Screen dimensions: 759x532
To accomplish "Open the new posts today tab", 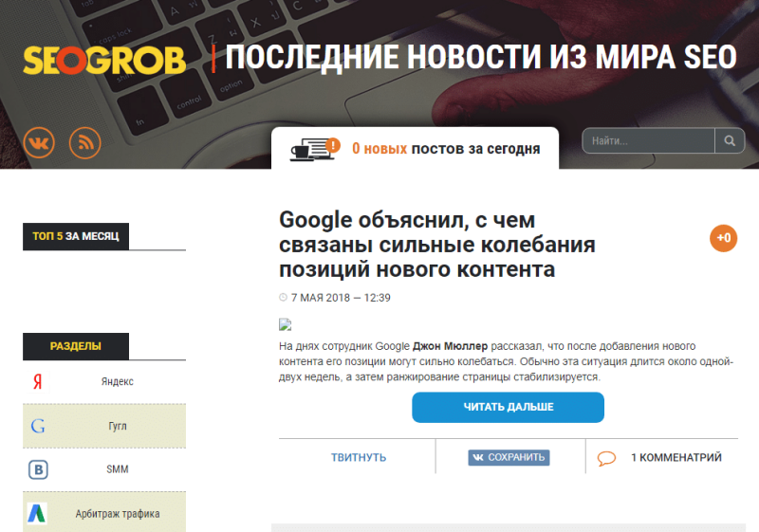I will [415, 149].
